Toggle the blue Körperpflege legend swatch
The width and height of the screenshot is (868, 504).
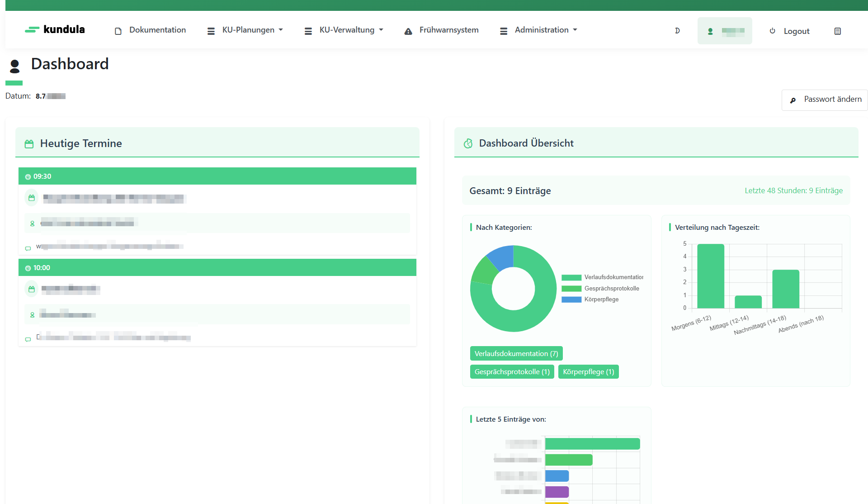pos(571,300)
